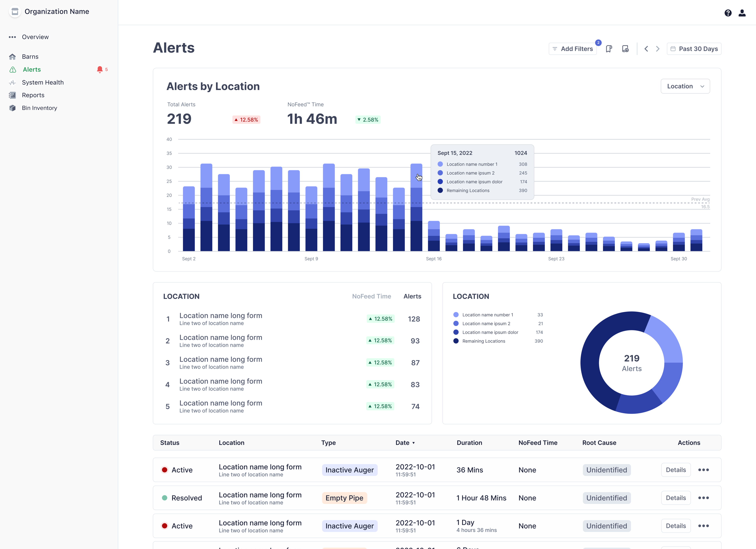This screenshot has width=756, height=549.
Task: Open the Past 30 Days date picker
Action: click(x=694, y=49)
